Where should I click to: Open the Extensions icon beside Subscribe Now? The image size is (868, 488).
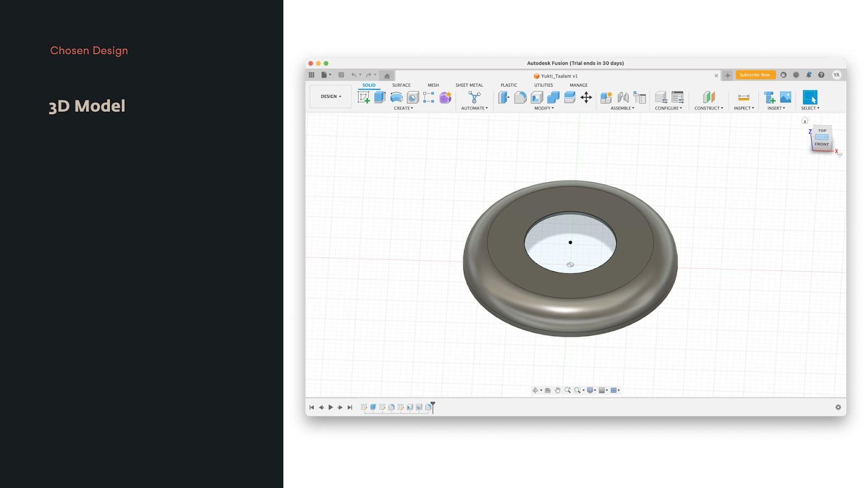coord(783,75)
